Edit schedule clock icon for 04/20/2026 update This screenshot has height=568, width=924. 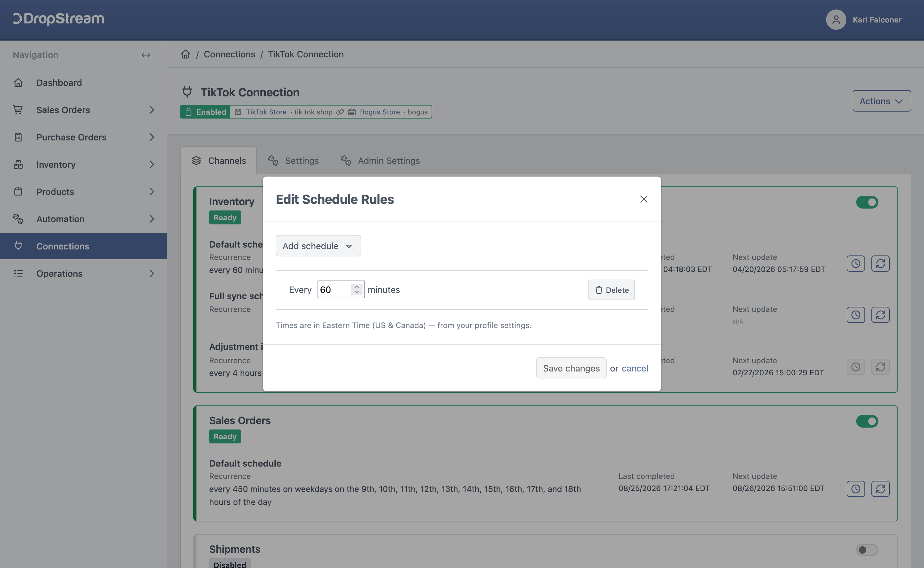pos(856,263)
